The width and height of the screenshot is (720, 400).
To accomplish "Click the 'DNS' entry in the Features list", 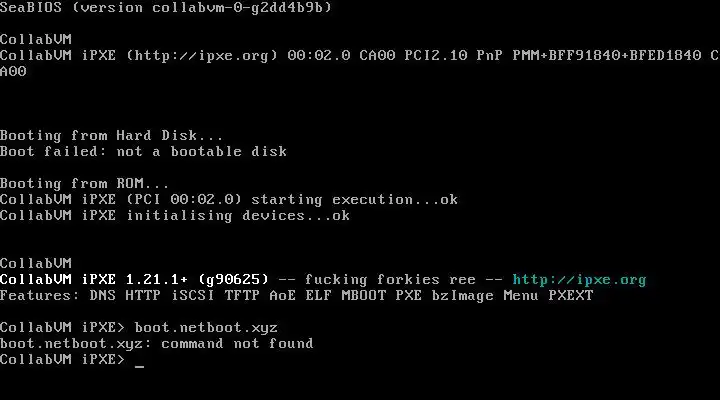I will pos(103,295).
